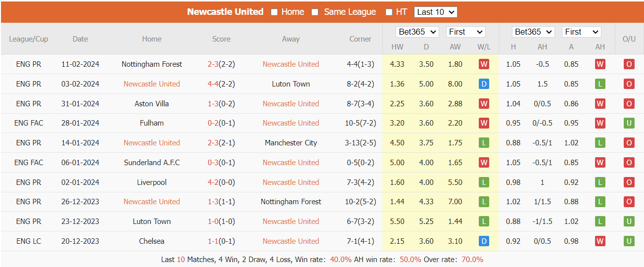Click the green U badge for Fulham match
This screenshot has height=267, width=644.
click(629, 123)
